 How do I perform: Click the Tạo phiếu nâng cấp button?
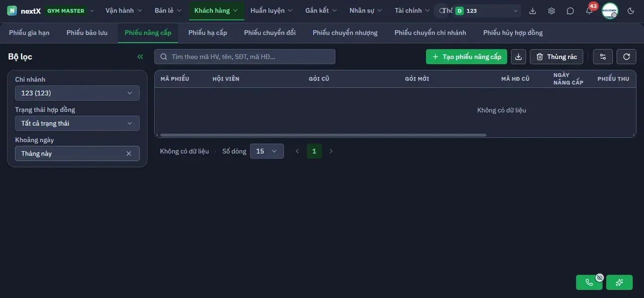click(x=466, y=57)
